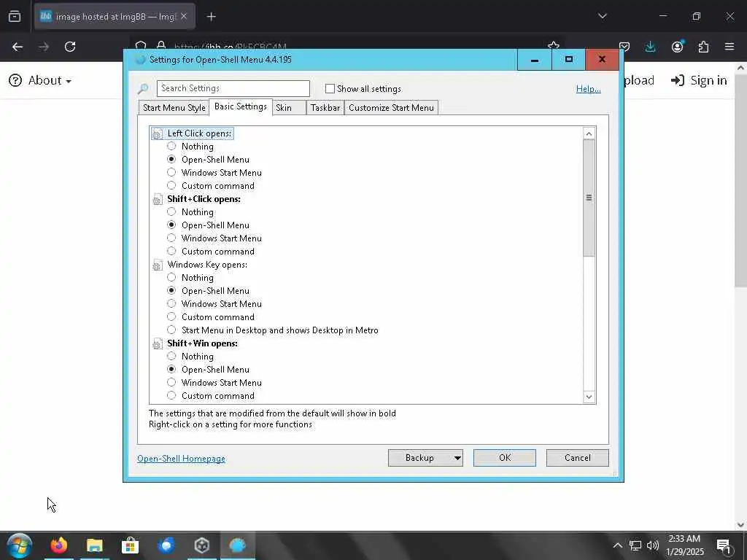Show hidden system tray icons chevron
This screenshot has width=747, height=560.
coord(617,545)
